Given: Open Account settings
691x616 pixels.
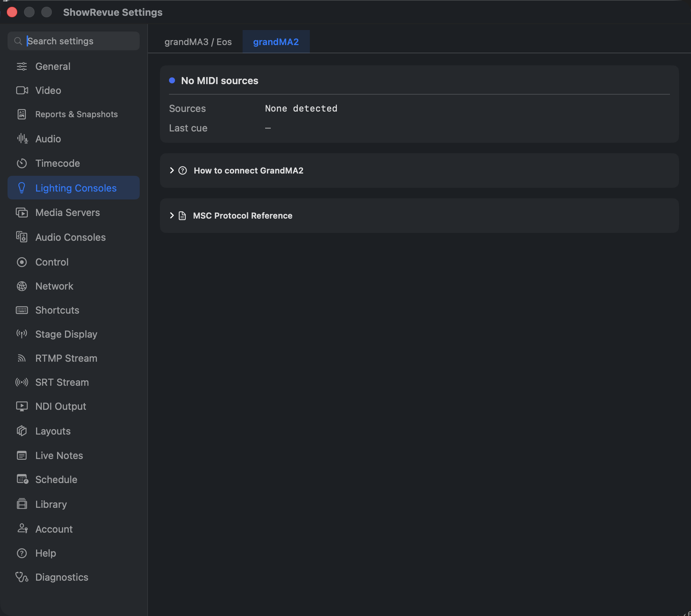Looking at the screenshot, I should 73,529.
